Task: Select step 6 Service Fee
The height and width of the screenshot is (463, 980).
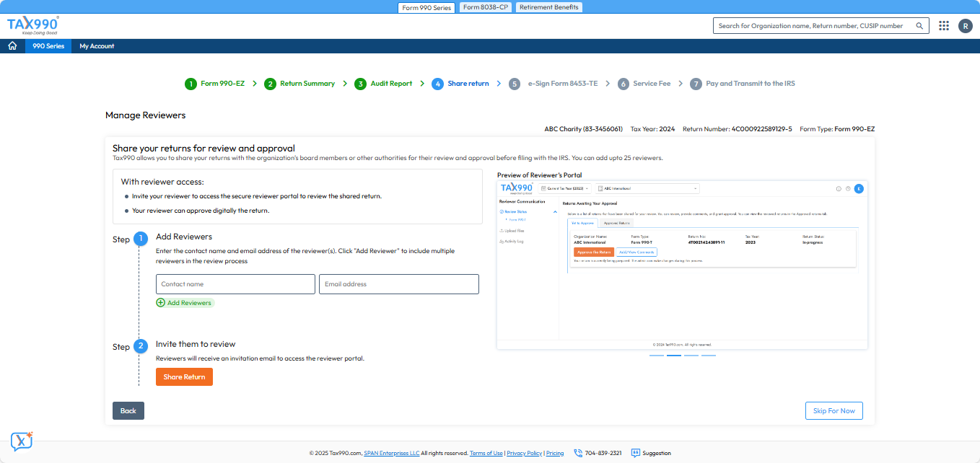Action: click(644, 84)
